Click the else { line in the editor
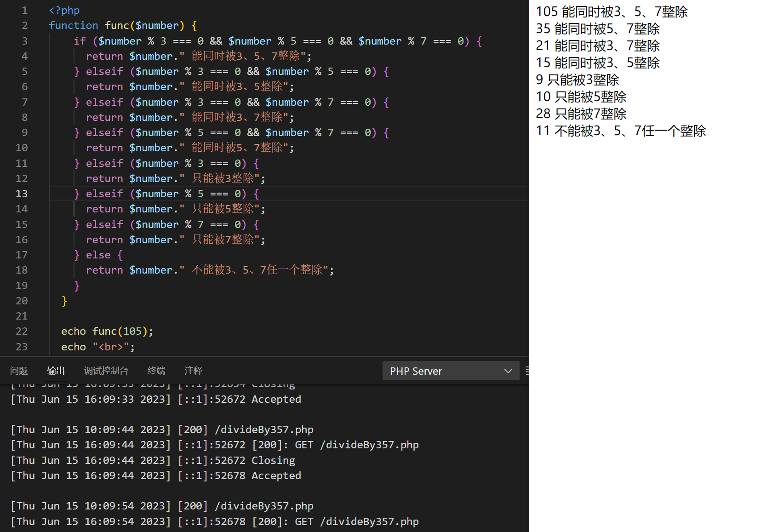The width and height of the screenshot is (772, 532). [98, 255]
